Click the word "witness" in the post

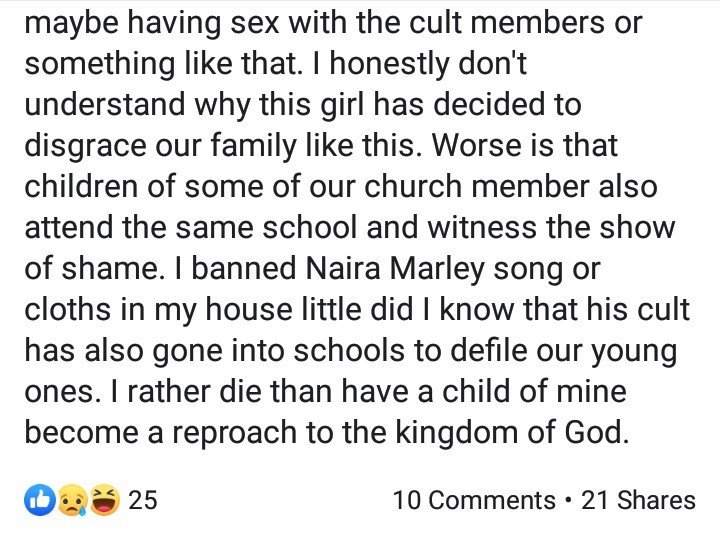(482, 227)
